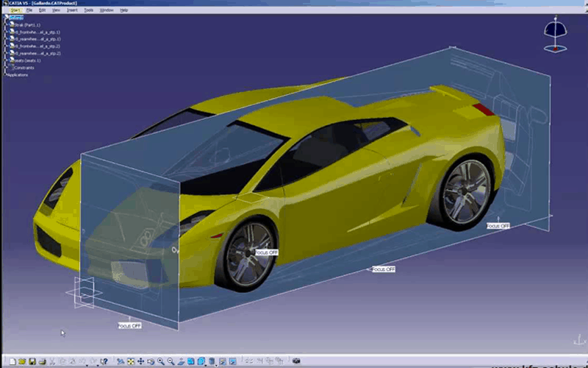This screenshot has width=588, height=368.
Task: Open the Window menu
Action: pos(107,10)
